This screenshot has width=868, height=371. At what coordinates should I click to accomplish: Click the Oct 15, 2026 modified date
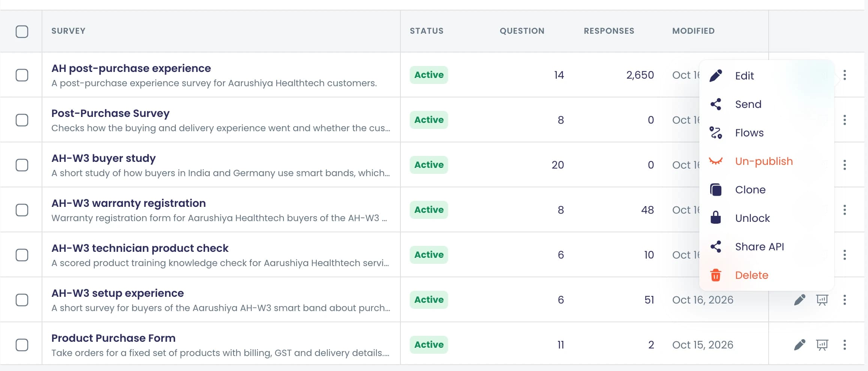pyautogui.click(x=703, y=345)
